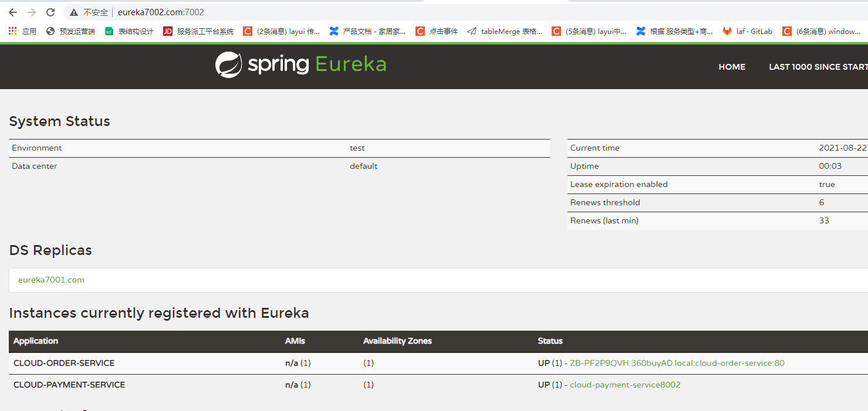Open the 点击事件 bookmark
This screenshot has height=411, width=868.
click(x=437, y=31)
